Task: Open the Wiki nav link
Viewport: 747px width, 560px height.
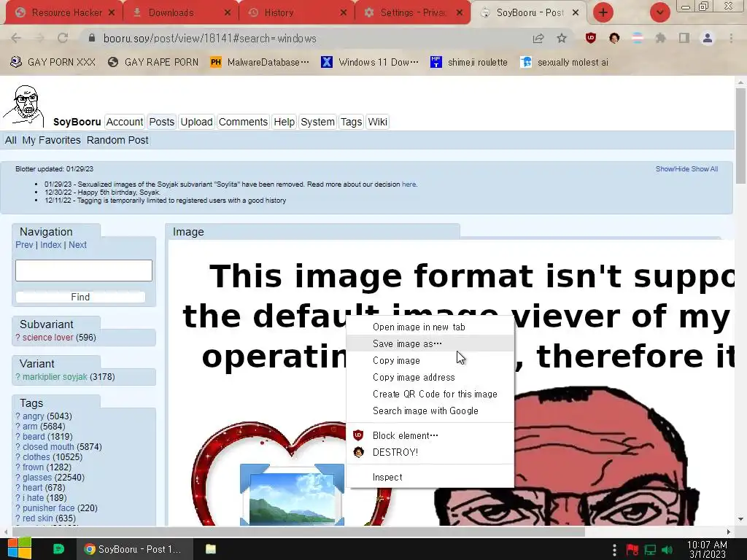Action: coord(377,122)
